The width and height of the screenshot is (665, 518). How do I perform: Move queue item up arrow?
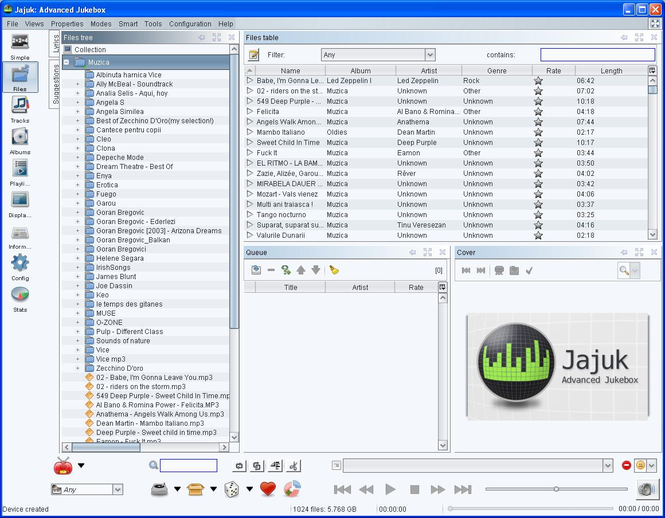coord(301,270)
